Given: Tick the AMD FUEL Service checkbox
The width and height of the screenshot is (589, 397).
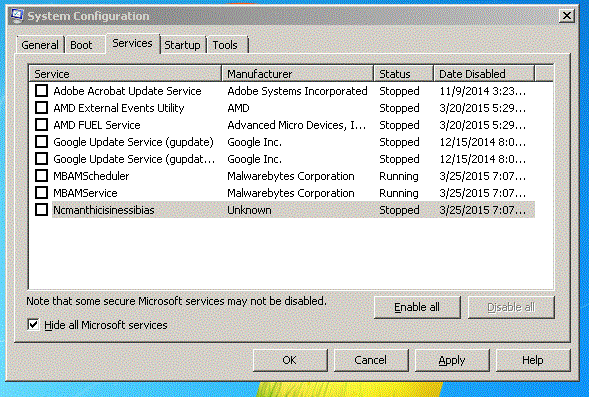Looking at the screenshot, I should [x=41, y=125].
